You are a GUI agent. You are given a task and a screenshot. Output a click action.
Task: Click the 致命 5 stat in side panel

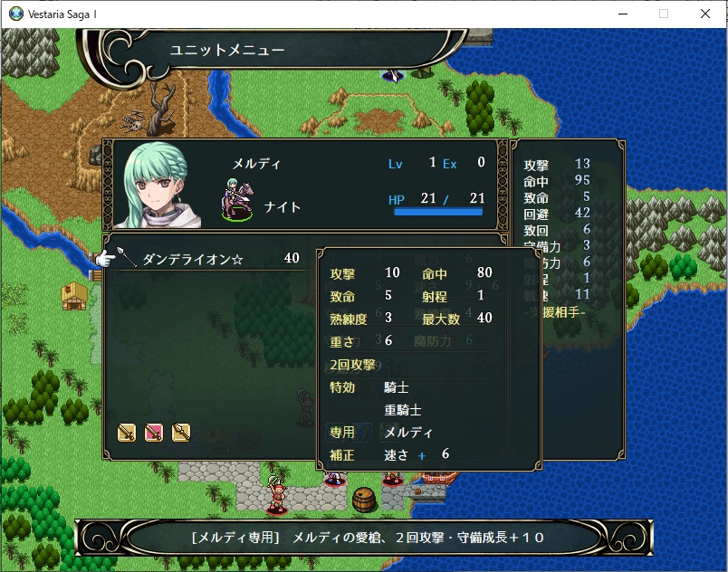point(557,197)
